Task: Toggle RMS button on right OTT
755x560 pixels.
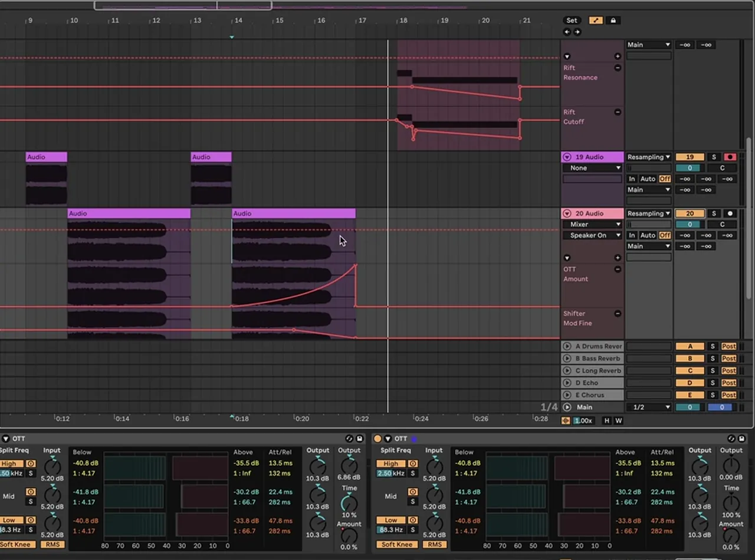Action: pos(435,545)
